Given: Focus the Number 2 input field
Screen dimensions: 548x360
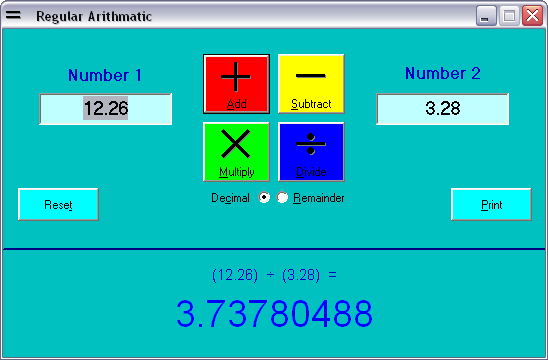Looking at the screenshot, I should pos(442,109).
